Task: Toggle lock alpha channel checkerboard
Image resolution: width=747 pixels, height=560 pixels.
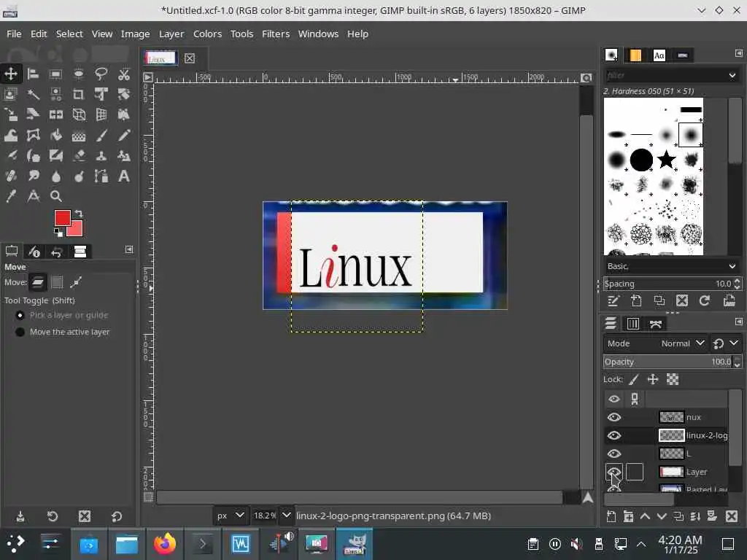Action: click(x=672, y=379)
